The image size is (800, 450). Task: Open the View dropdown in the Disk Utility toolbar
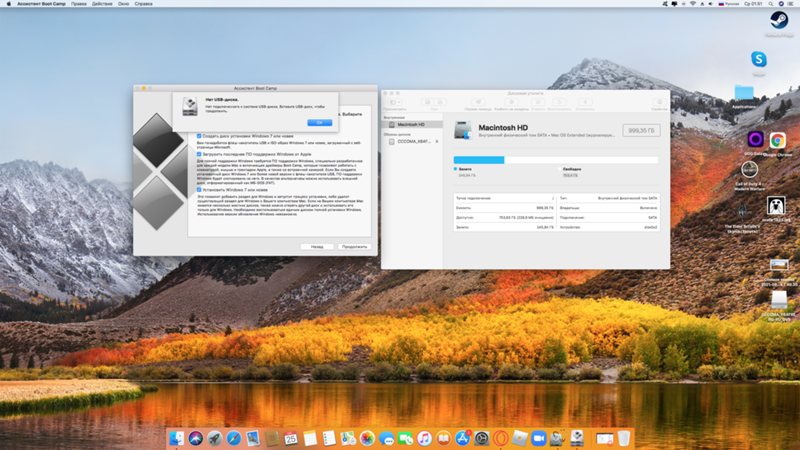pyautogui.click(x=395, y=102)
